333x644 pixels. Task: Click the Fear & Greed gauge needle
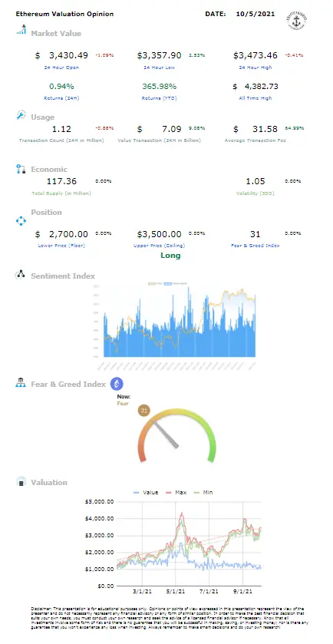(x=165, y=434)
